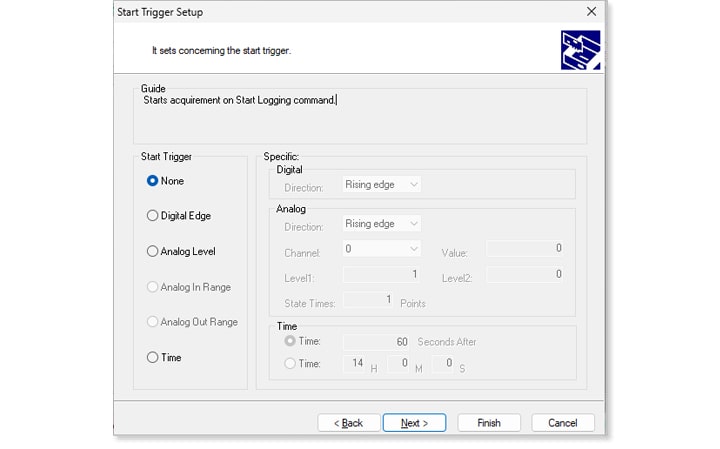Click the wizard logo icon in header

pyautogui.click(x=580, y=50)
